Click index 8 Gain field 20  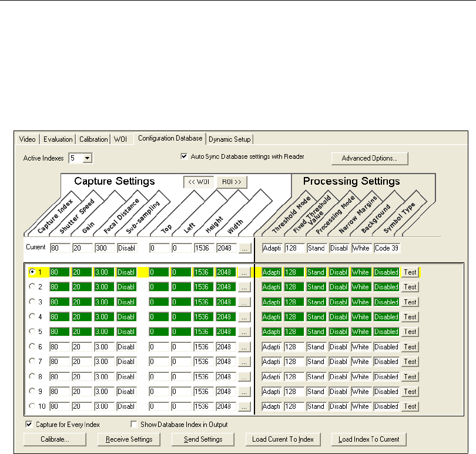click(82, 377)
